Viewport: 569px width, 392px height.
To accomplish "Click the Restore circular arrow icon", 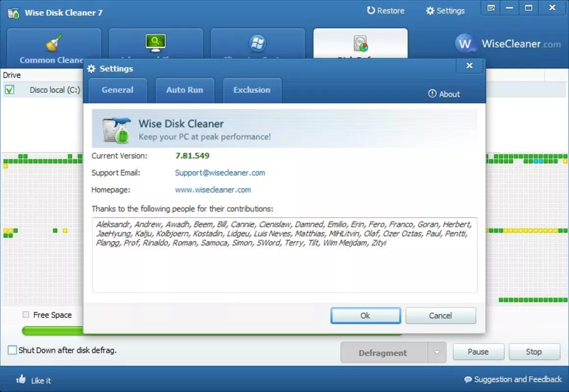I will click(371, 10).
